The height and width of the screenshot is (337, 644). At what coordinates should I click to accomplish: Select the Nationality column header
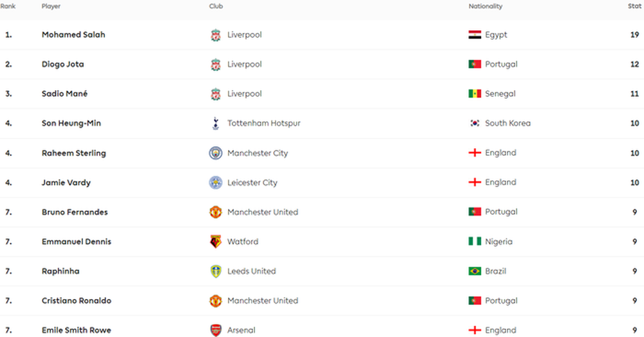point(486,6)
